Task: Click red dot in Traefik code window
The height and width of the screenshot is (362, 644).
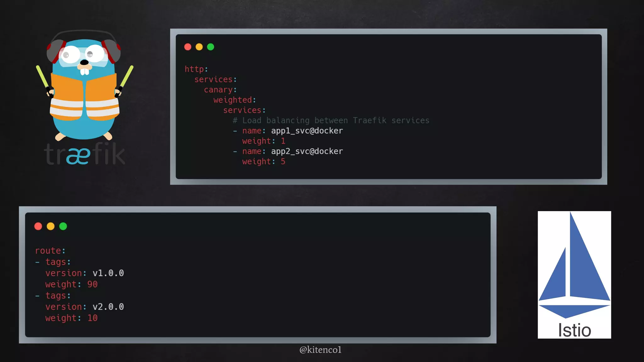Action: click(x=188, y=47)
